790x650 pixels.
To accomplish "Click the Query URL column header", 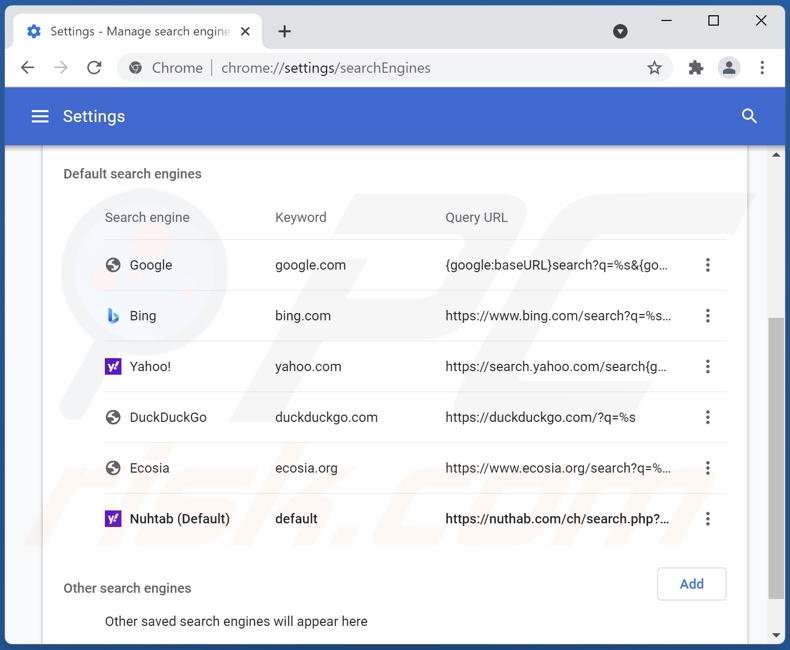I will coord(476,217).
